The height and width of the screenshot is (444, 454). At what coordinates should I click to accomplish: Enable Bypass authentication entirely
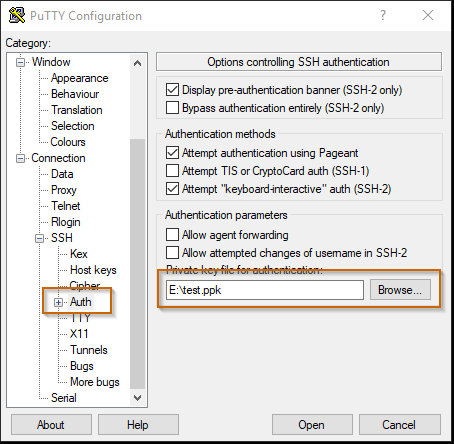tap(172, 108)
